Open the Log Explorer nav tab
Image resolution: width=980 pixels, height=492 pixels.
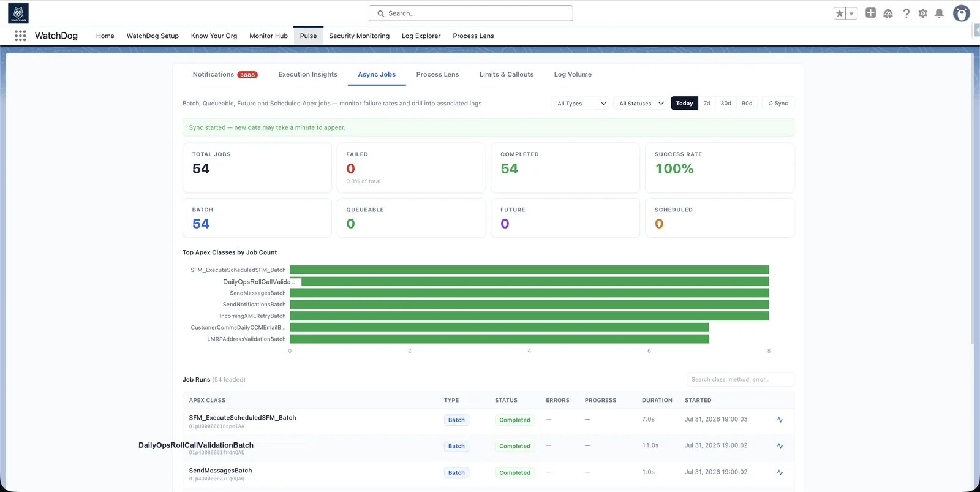421,36
